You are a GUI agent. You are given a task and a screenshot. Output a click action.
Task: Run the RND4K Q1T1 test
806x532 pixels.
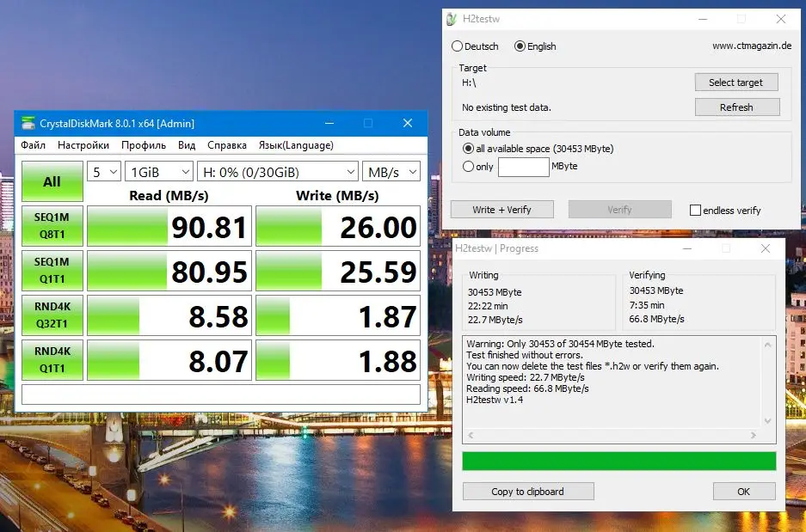click(52, 360)
